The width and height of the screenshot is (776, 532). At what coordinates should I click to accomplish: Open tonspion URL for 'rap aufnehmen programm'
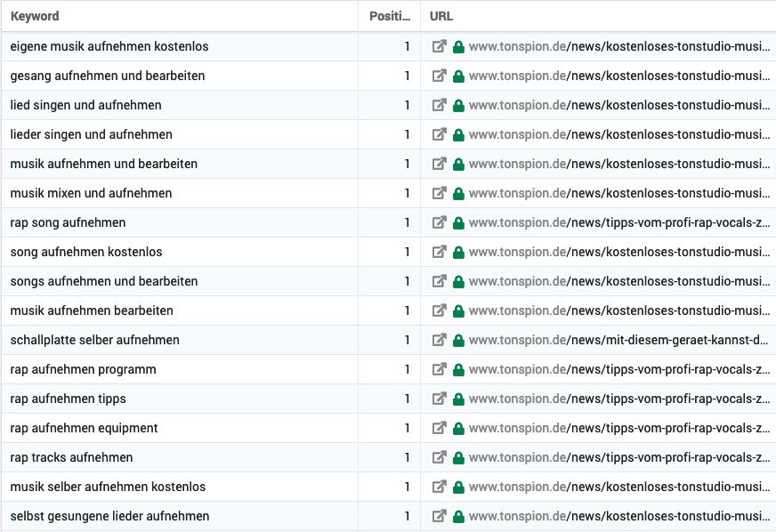[x=619, y=369]
